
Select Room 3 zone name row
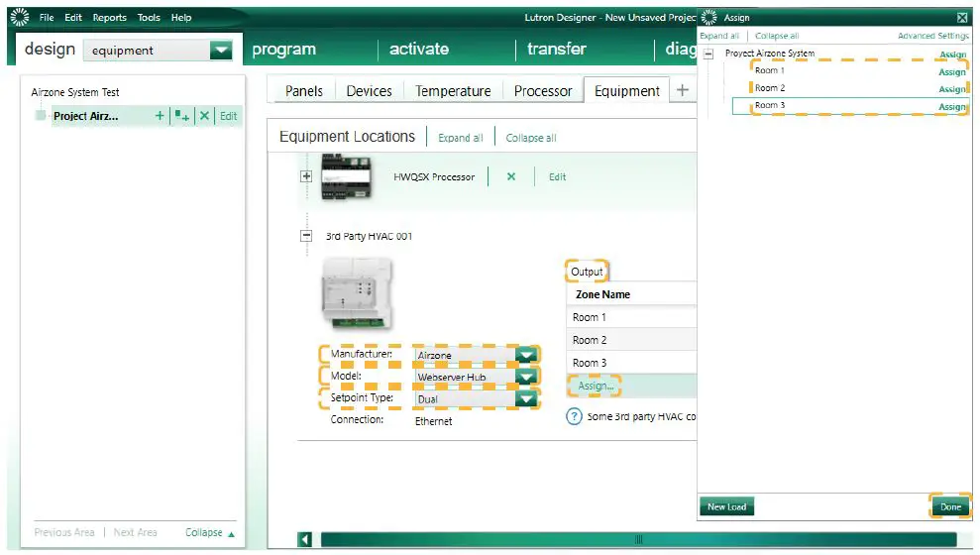click(x=631, y=363)
